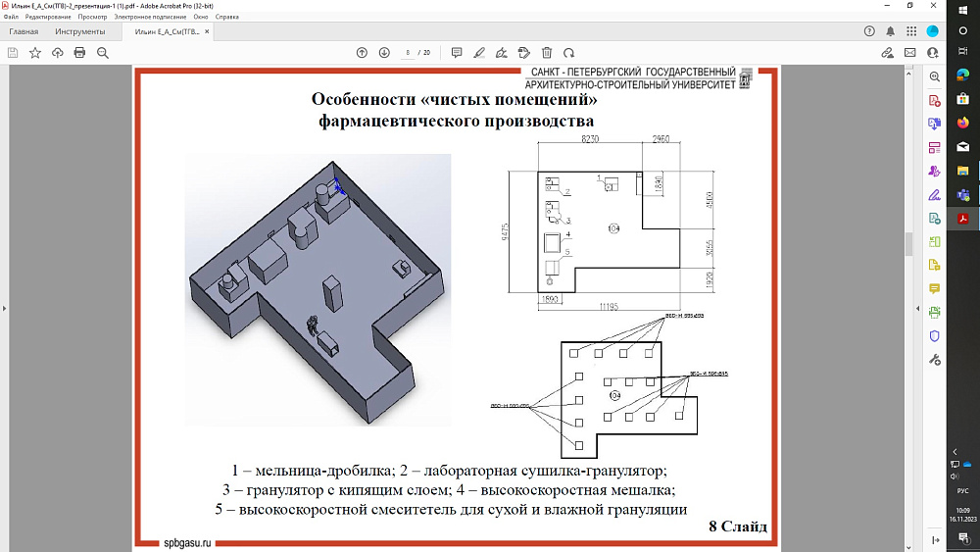Go to next page arrow
The width and height of the screenshot is (980, 552).
(x=384, y=53)
